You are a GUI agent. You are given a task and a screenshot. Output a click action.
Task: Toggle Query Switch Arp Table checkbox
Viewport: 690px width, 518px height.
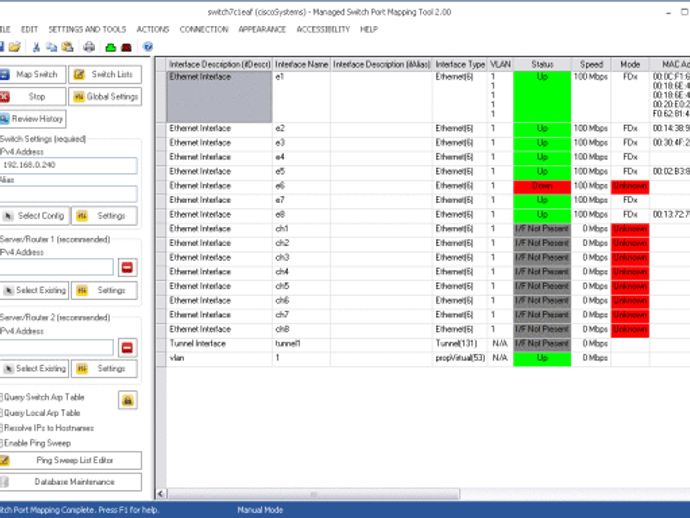click(x=1, y=397)
